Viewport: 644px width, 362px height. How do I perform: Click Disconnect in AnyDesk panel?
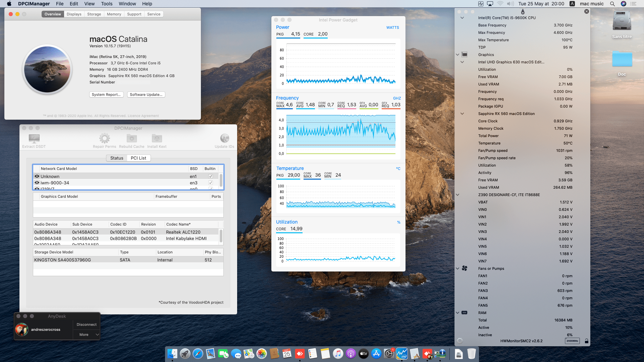87,324
